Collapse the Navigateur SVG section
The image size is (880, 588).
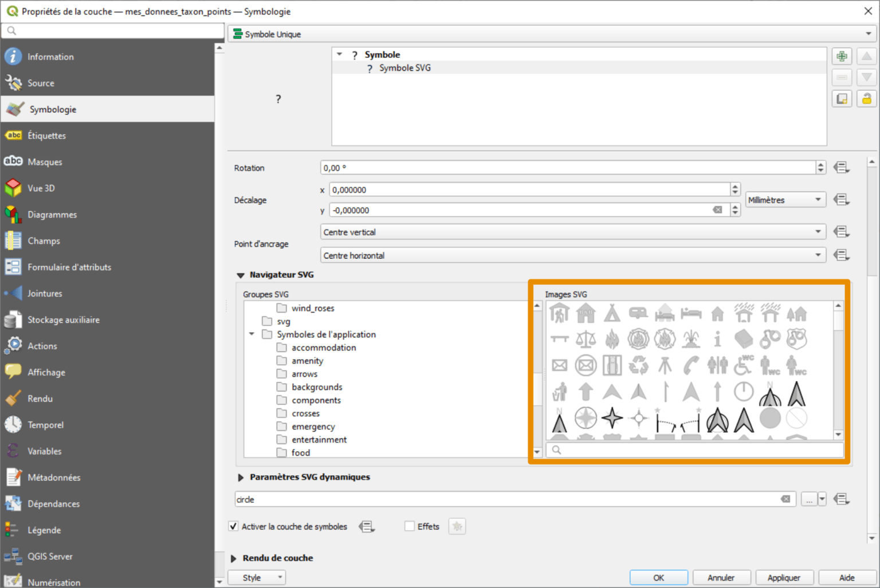point(241,275)
